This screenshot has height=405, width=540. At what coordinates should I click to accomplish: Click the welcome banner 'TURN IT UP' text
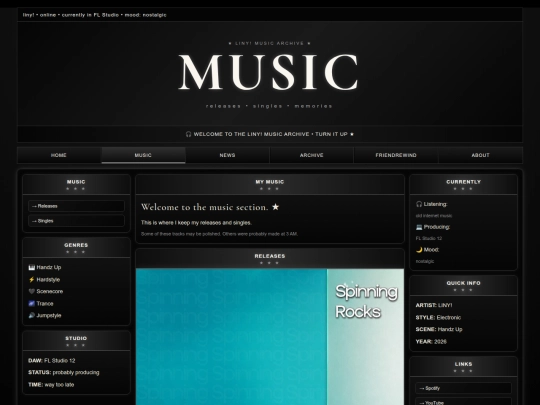click(331, 134)
